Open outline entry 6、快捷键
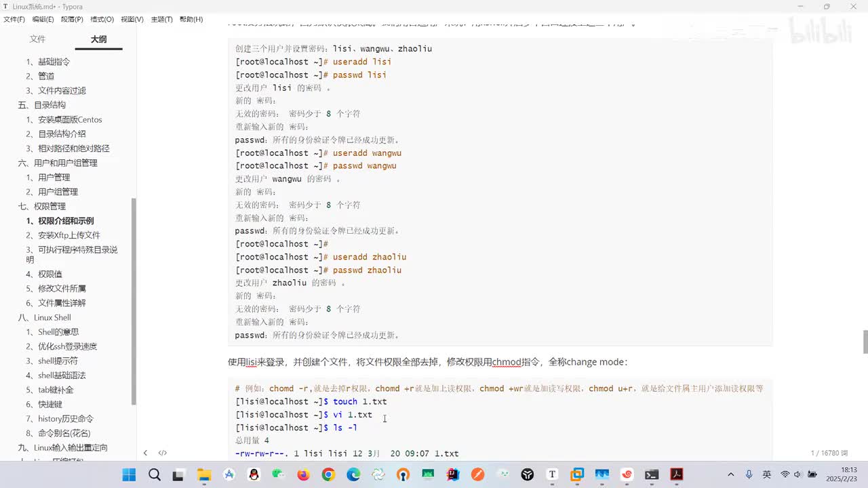The width and height of the screenshot is (868, 488). pyautogui.click(x=44, y=405)
